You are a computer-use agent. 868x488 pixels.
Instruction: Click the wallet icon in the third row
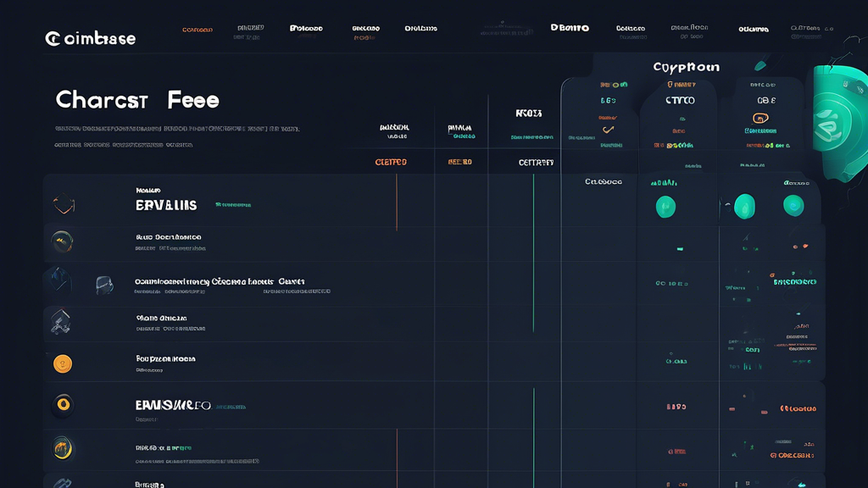[x=104, y=284]
